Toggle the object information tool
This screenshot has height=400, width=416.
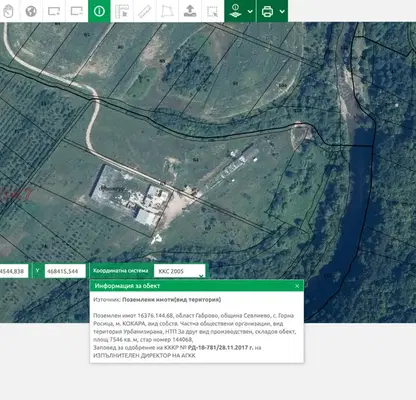tap(99, 11)
